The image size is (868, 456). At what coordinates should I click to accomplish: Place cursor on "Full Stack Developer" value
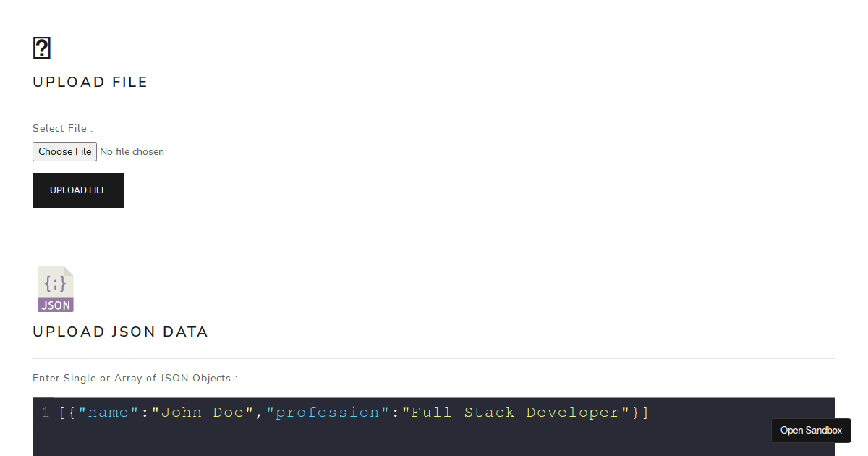point(516,413)
